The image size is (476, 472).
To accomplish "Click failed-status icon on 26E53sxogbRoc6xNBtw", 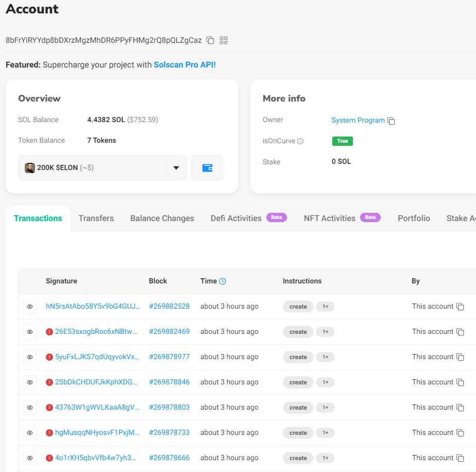I will tap(49, 332).
